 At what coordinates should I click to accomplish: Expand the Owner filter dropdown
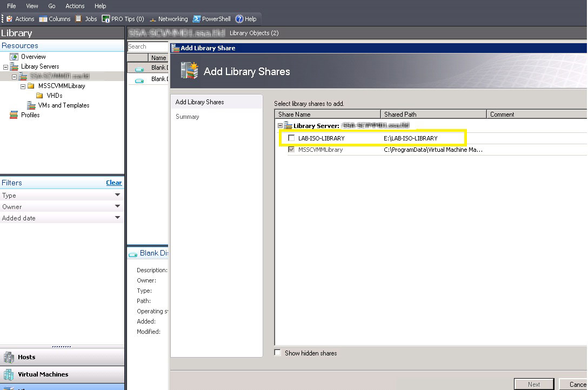(x=117, y=206)
